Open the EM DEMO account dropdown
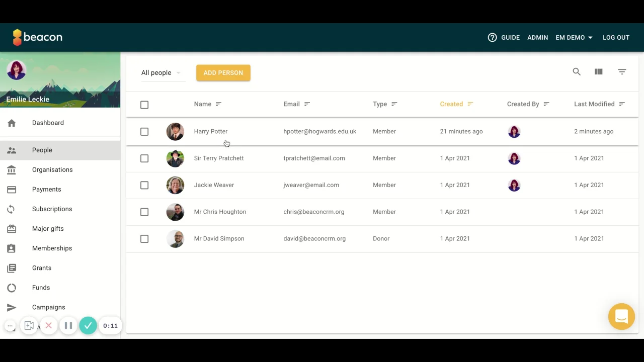644x362 pixels. [574, 38]
